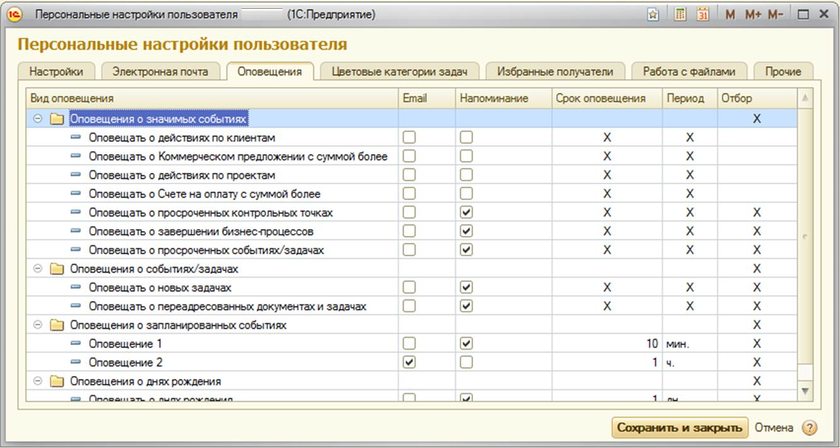Collapse Оповещения о значимых событиях group
The width and height of the screenshot is (840, 448).
pos(38,118)
